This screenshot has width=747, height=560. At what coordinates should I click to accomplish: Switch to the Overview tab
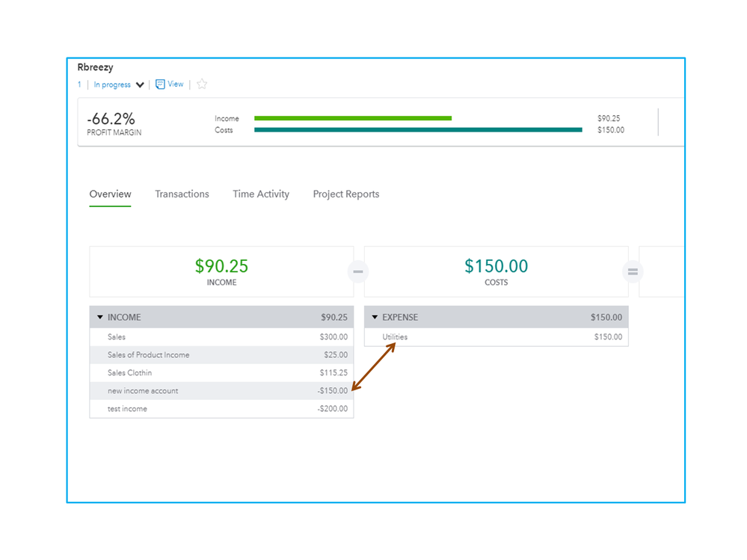110,194
